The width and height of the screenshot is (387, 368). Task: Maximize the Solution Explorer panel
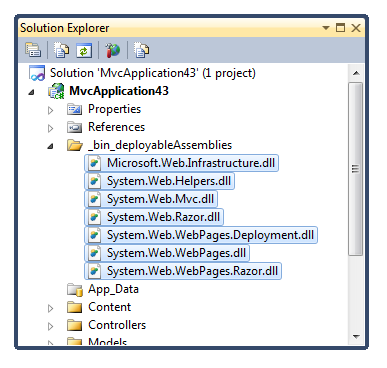(340, 28)
